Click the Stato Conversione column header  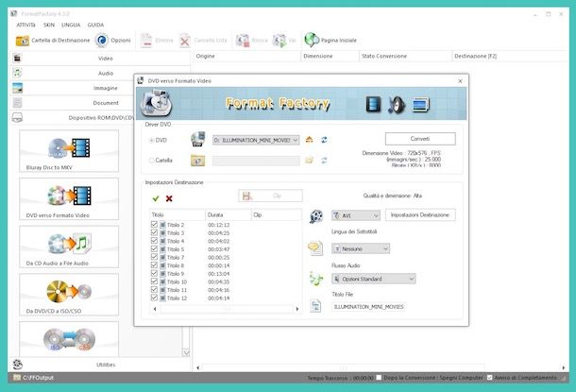pyautogui.click(x=405, y=57)
